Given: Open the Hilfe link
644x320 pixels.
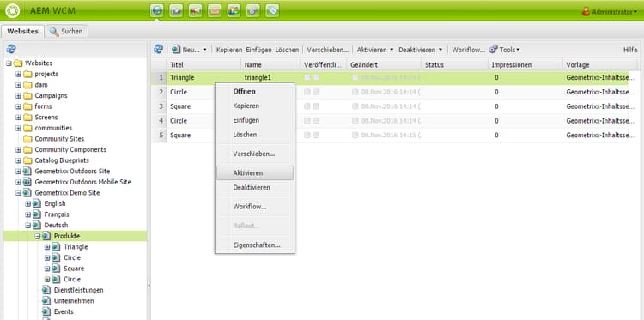Looking at the screenshot, I should [x=630, y=50].
